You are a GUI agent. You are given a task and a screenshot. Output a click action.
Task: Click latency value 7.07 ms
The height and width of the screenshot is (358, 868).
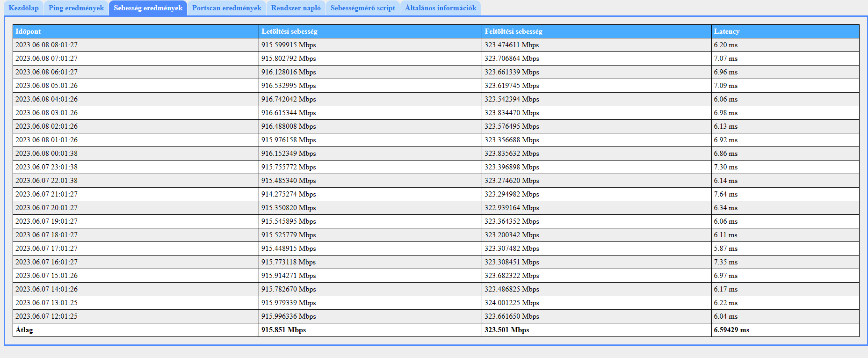tap(726, 58)
